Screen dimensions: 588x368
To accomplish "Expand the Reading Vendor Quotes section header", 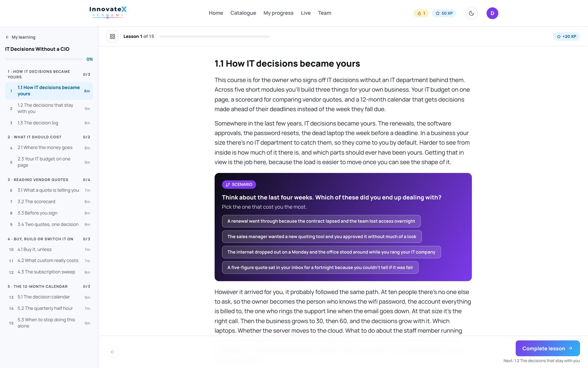I will [49, 180].
